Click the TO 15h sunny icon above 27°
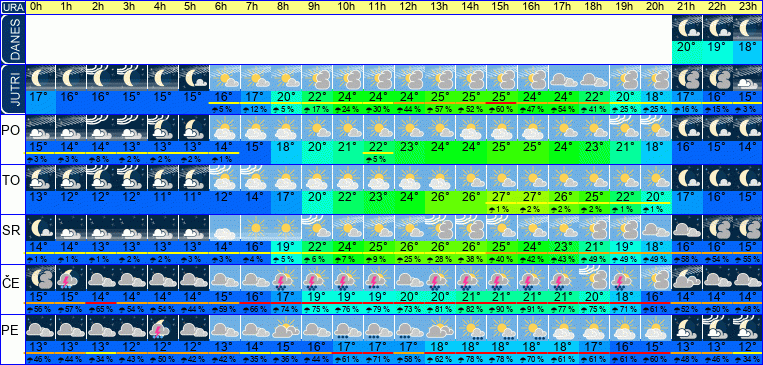763x365 pixels. pyautogui.click(x=501, y=178)
